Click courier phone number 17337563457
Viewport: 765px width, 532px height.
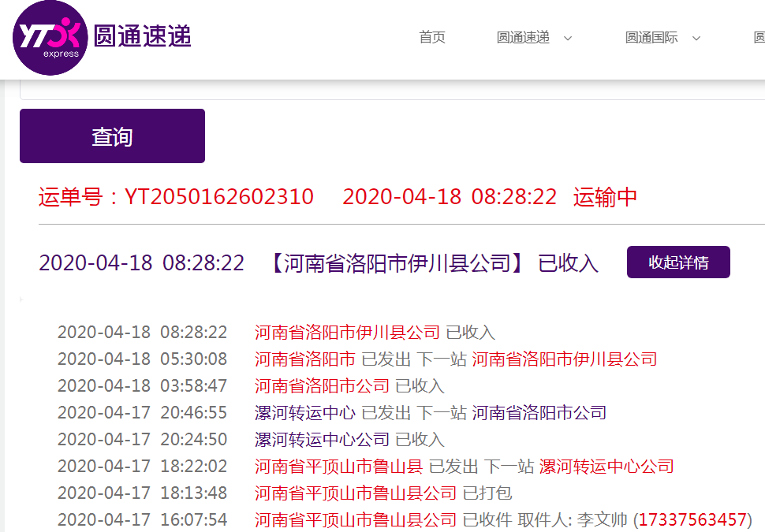(x=692, y=520)
